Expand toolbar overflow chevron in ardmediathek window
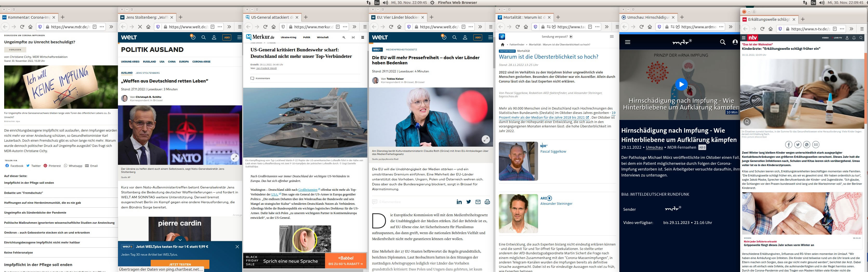Viewport: 868px width, 272px height. pyautogui.click(x=731, y=26)
